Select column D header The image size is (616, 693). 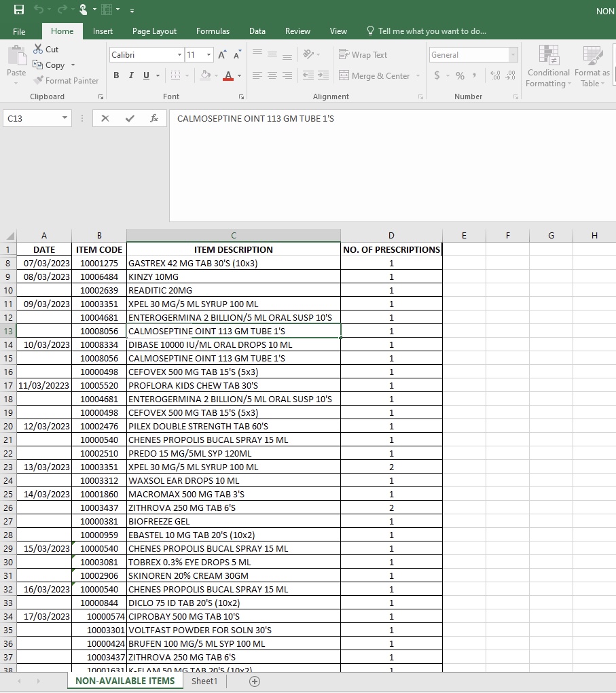click(x=391, y=236)
